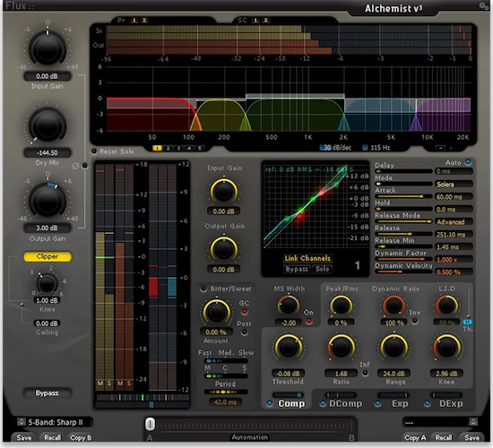493x448 pixels.
Task: Select band 5 tab under spectrum
Action: tap(200, 148)
